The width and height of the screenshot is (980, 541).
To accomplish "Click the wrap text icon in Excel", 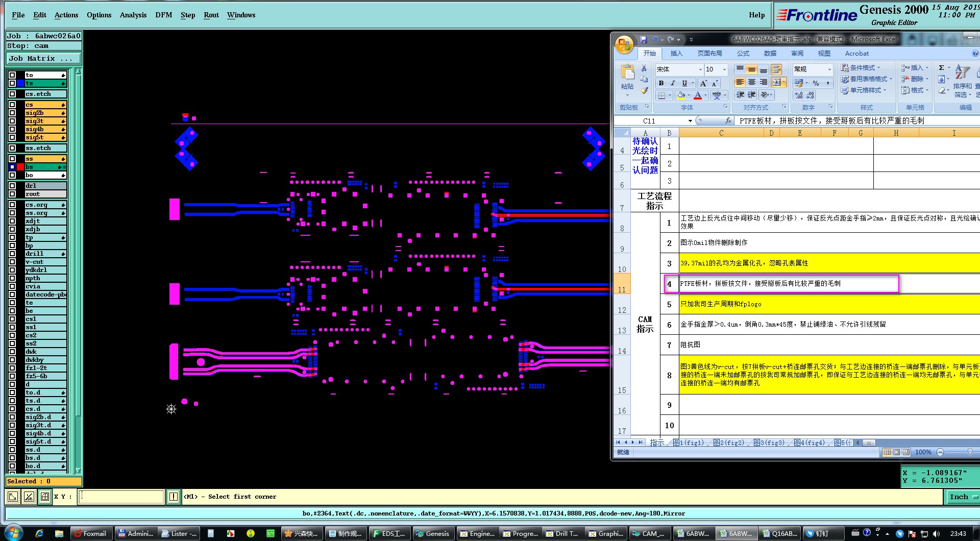I will pos(776,69).
